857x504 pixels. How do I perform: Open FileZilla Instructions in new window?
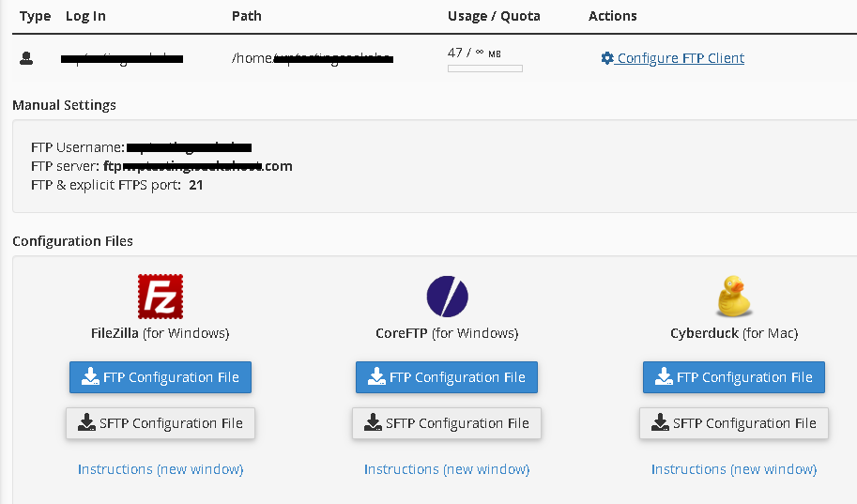coord(161,469)
